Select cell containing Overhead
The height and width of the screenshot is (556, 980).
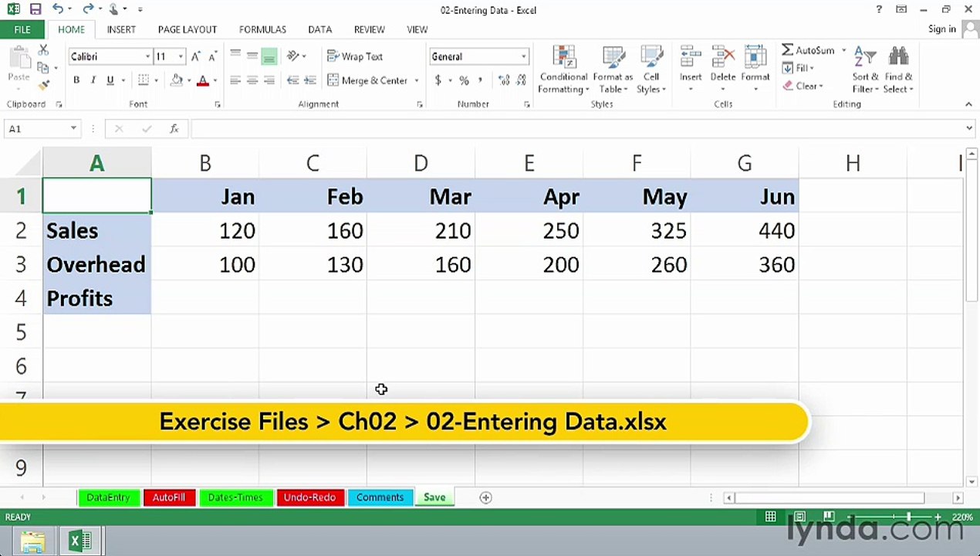96,264
